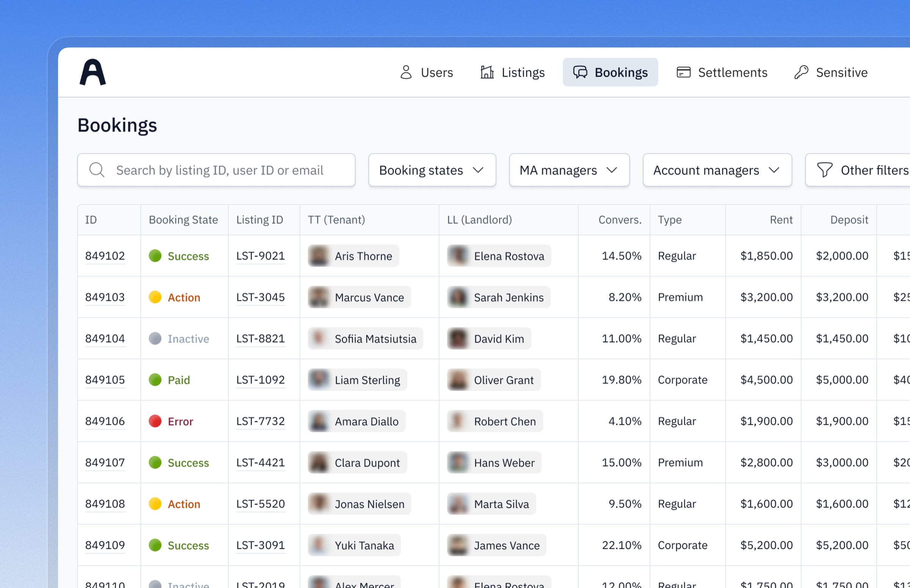Click the Hans Weber landlord chip
910x588 pixels.
click(494, 463)
